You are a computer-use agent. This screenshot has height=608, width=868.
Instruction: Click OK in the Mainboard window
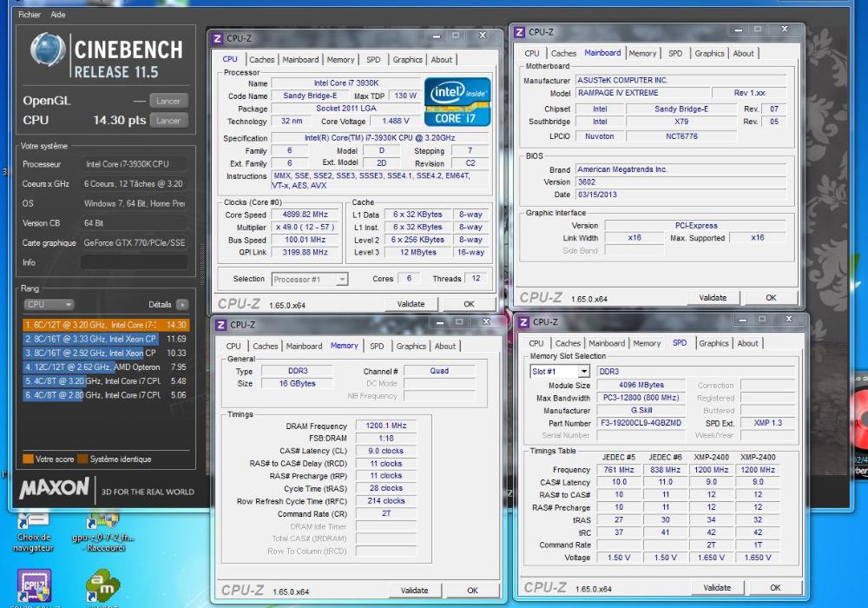[771, 297]
